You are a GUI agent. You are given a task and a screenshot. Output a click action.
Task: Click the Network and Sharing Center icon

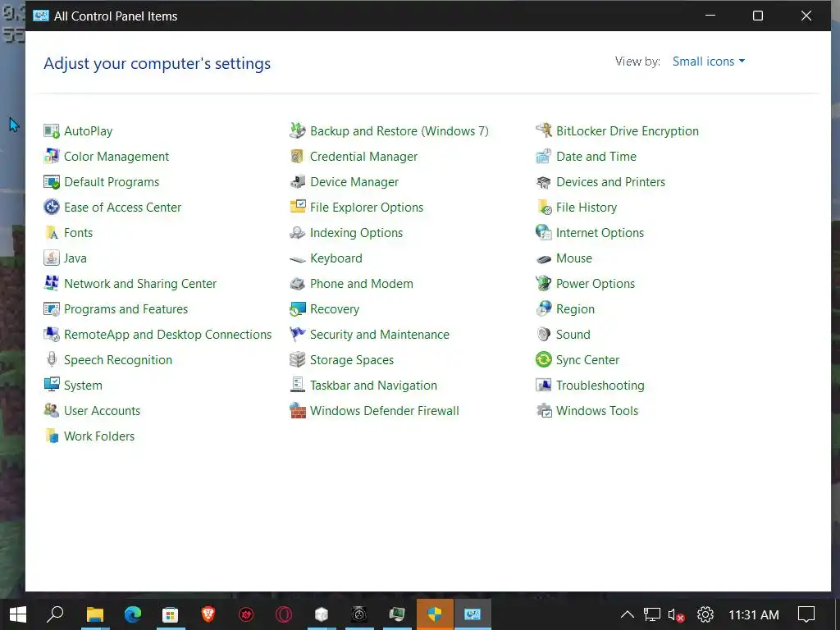[52, 284]
